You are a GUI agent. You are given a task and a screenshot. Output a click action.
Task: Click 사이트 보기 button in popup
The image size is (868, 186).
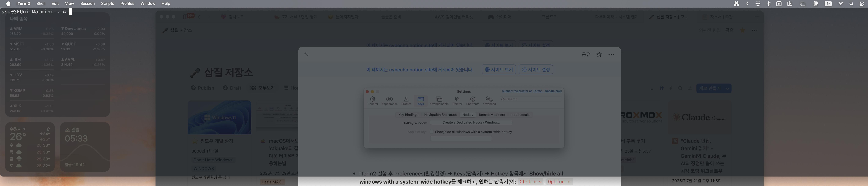(x=498, y=70)
